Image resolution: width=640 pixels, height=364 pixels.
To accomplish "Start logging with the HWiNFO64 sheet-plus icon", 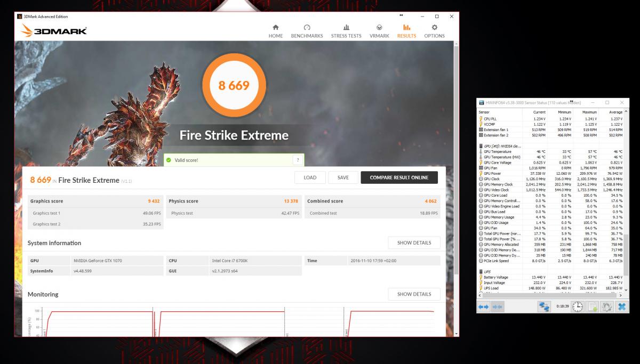I will coord(593,306).
